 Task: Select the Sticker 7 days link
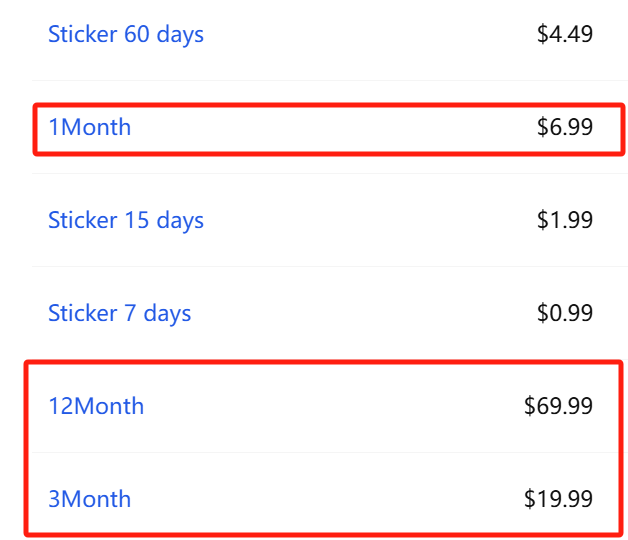tap(119, 314)
